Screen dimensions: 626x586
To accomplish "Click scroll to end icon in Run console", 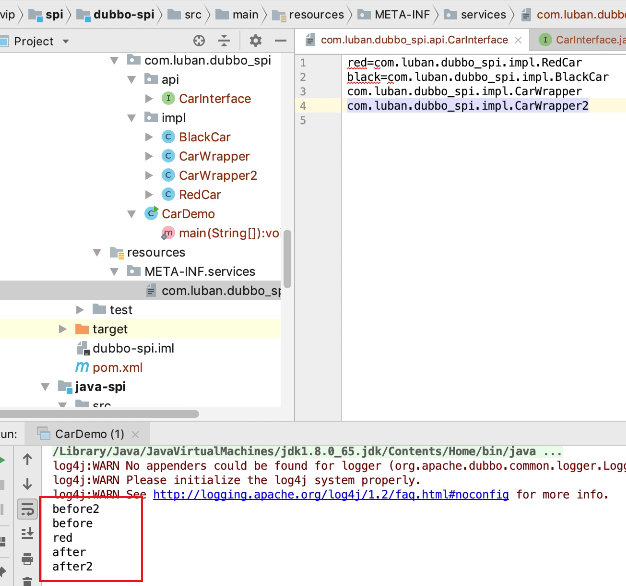I will click(x=27, y=534).
